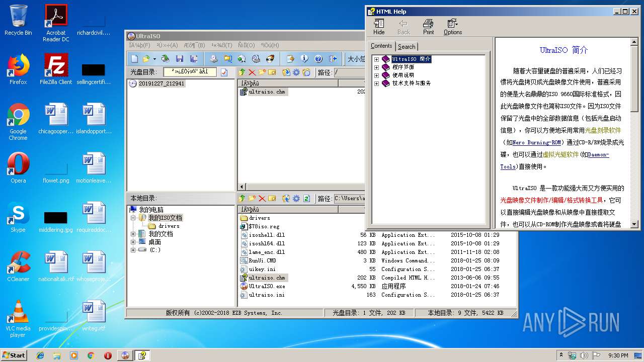
Task: Open the UltraISO menu ending with (A)
Action: click(x=167, y=45)
